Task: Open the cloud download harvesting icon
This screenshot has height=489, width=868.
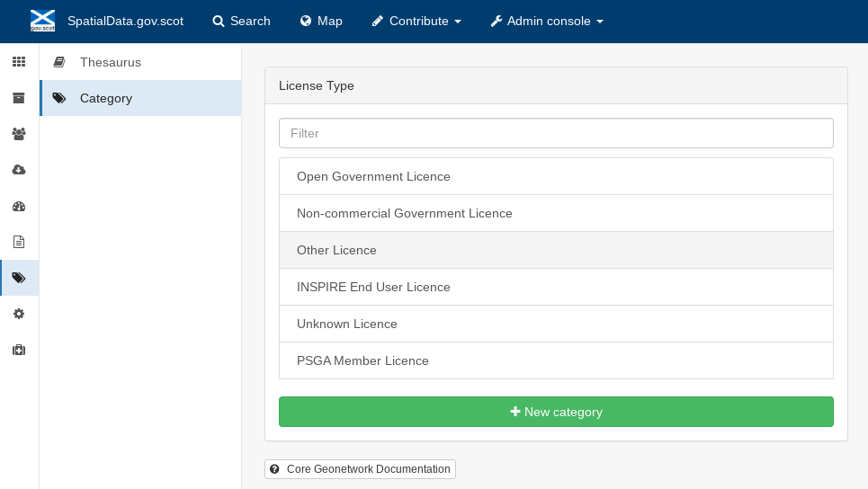Action: click(19, 170)
